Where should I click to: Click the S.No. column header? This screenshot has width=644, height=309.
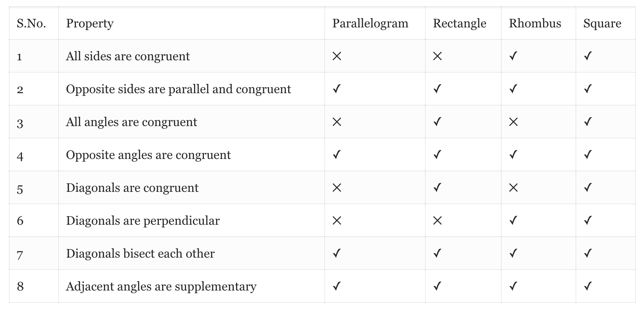coord(31,23)
